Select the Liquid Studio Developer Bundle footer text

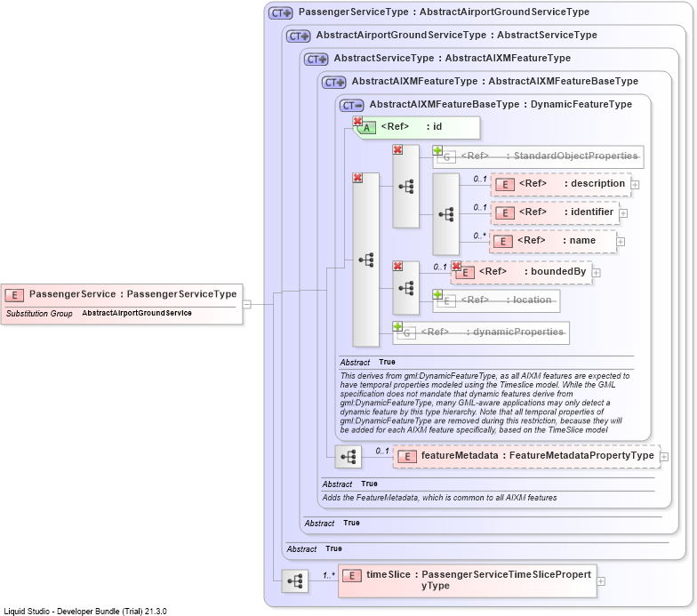pos(85,612)
